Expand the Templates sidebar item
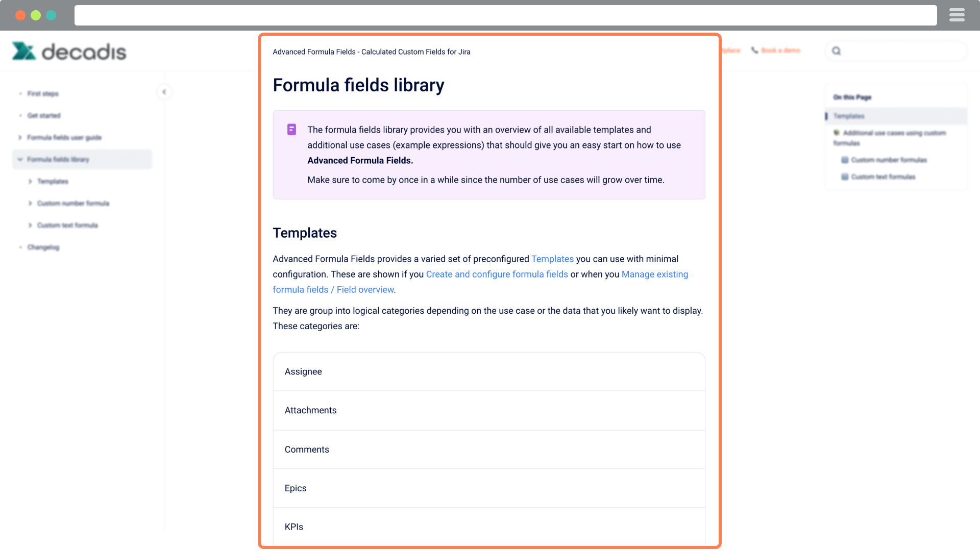Screen dimensions: 980x551 pyautogui.click(x=30, y=182)
